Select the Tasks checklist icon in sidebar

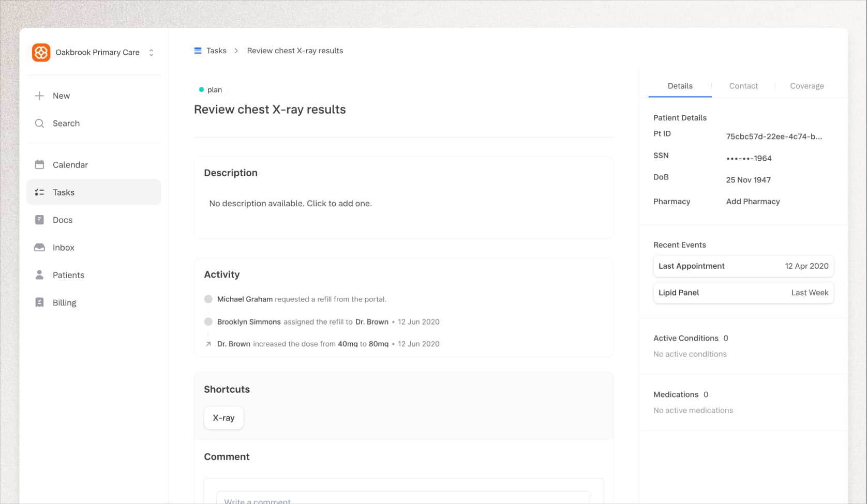pyautogui.click(x=39, y=192)
